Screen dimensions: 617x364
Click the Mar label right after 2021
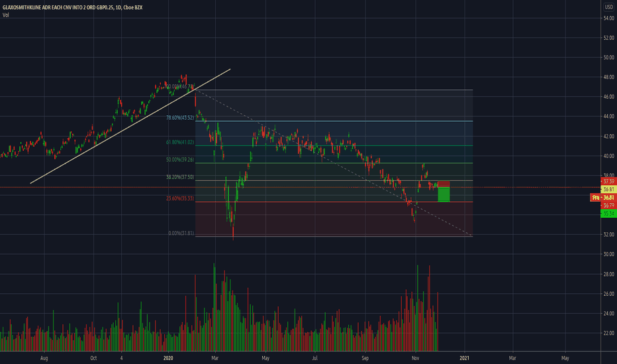tap(512, 358)
